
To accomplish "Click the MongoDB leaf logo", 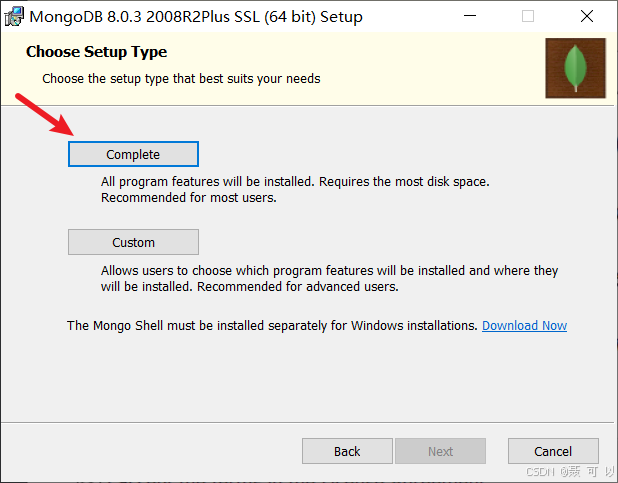I will coord(575,68).
